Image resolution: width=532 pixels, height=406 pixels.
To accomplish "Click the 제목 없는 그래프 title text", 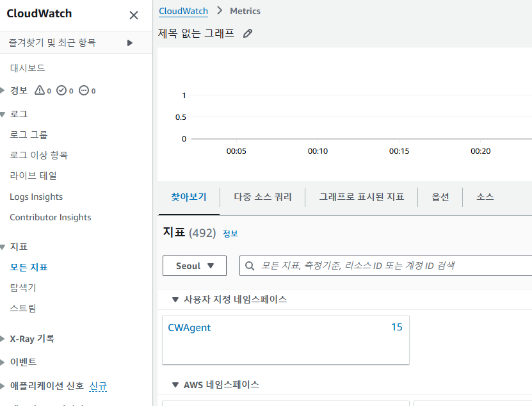I will [x=196, y=33].
